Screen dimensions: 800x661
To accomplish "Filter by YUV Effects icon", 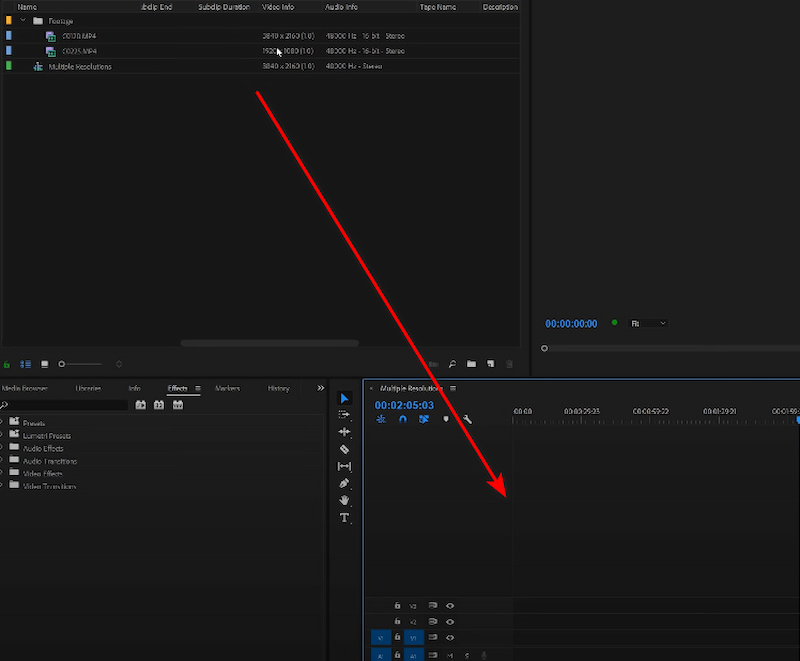I will tap(178, 405).
